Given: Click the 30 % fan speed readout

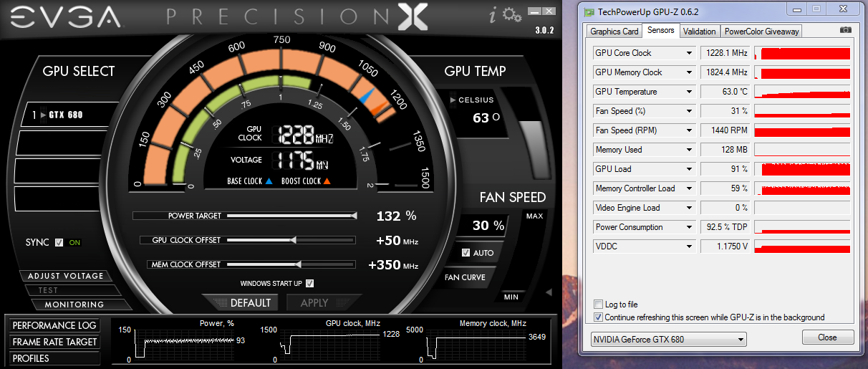Looking at the screenshot, I should [x=488, y=226].
